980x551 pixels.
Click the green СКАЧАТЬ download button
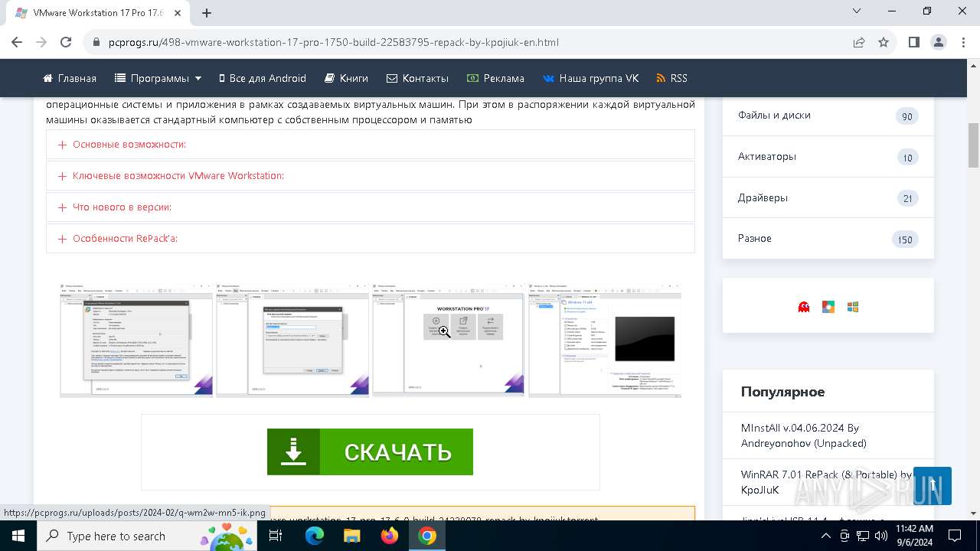point(370,452)
